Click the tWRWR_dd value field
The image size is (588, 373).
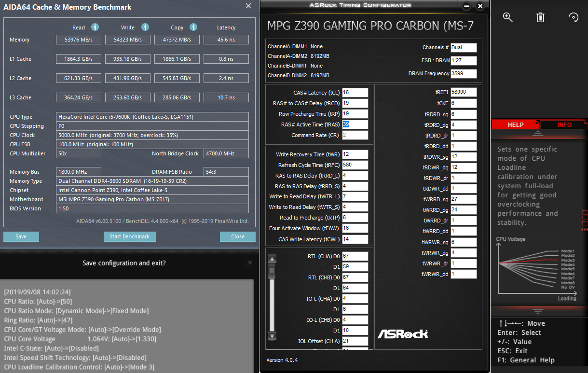coord(464,274)
